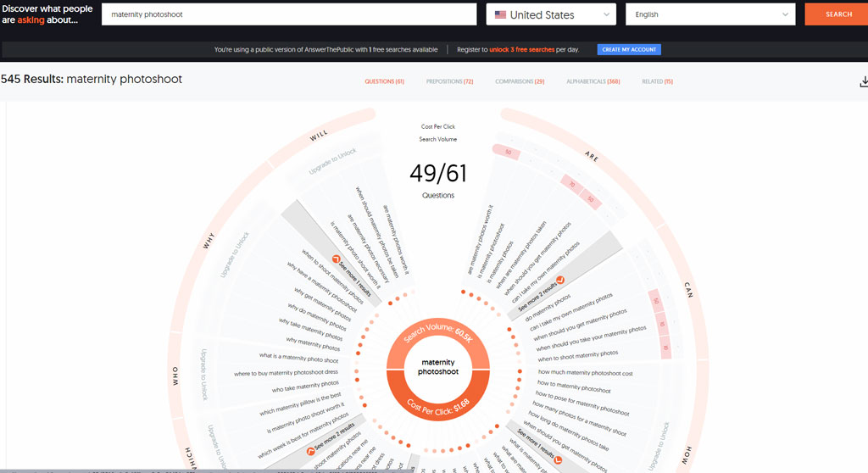Switch to the Alphabeticals (368) tab

[x=593, y=81]
